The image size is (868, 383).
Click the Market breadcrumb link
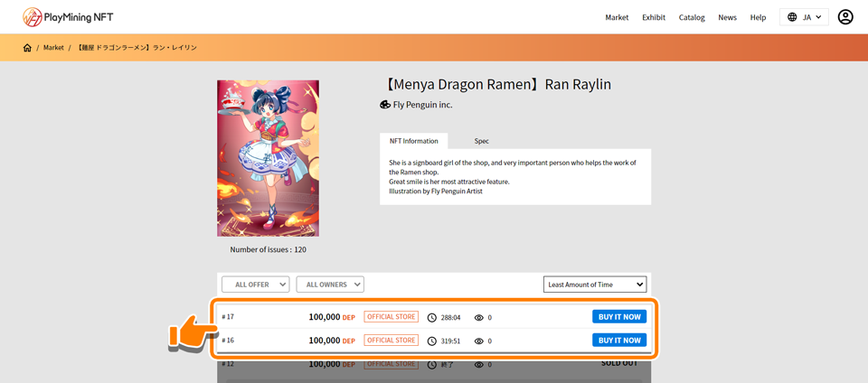click(53, 48)
